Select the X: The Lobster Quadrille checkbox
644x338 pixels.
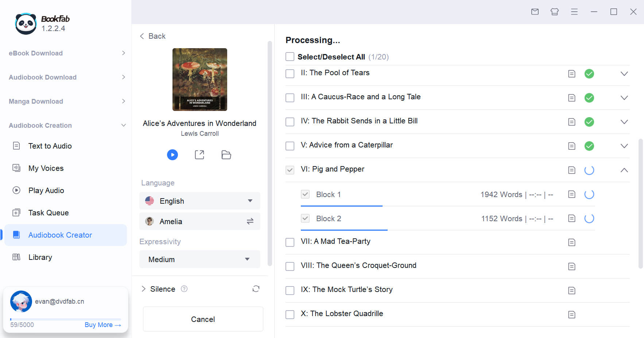(x=290, y=315)
